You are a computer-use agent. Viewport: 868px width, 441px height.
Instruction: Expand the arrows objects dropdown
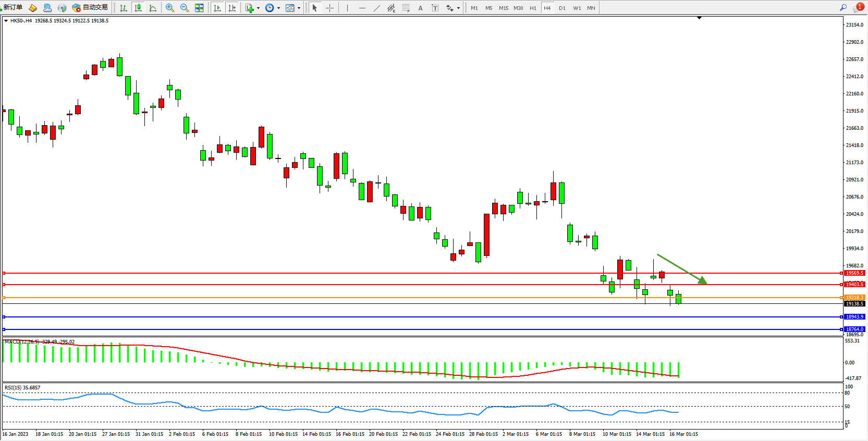458,8
